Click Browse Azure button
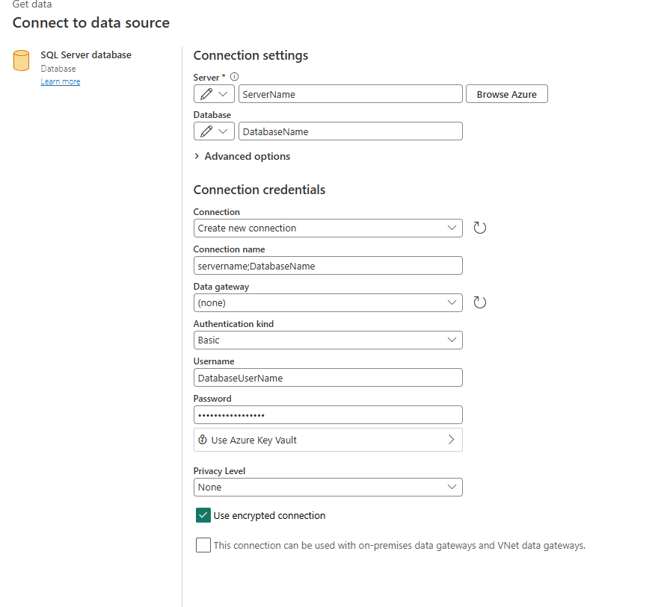Image resolution: width=670 pixels, height=607 pixels. [506, 94]
